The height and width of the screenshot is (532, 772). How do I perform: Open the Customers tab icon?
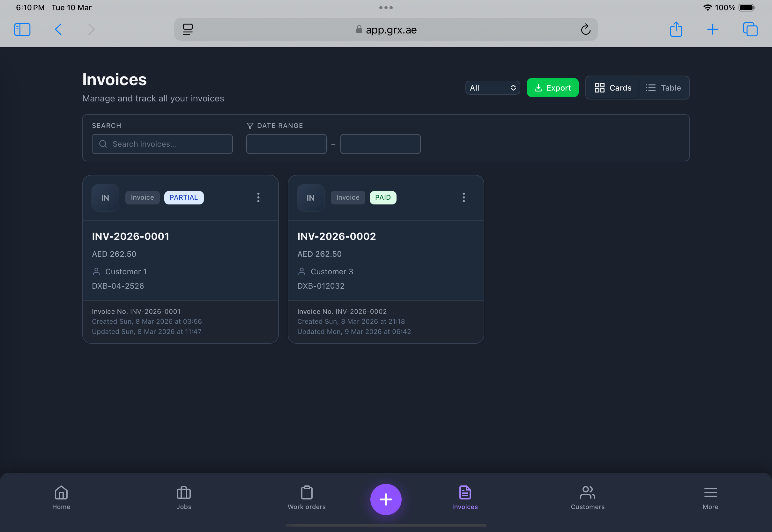coord(587,491)
